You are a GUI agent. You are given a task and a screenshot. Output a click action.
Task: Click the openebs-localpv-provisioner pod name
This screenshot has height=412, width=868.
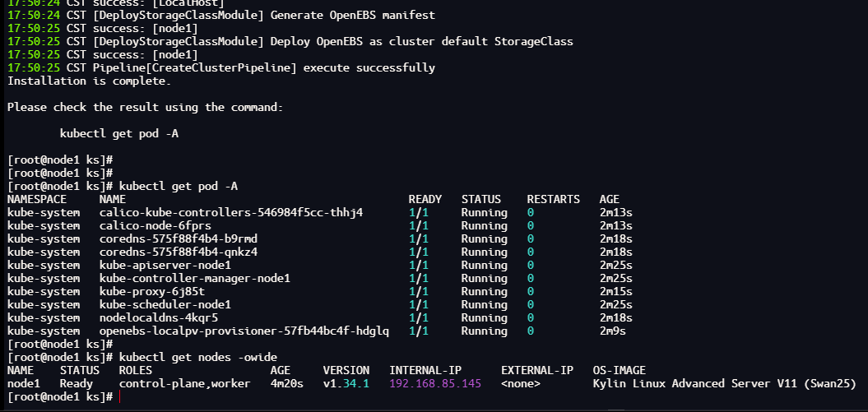click(244, 331)
